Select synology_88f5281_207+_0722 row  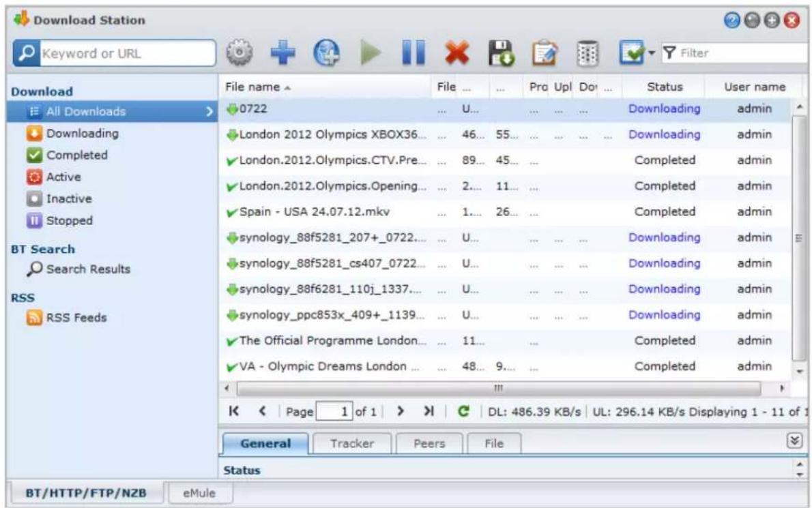click(505, 238)
